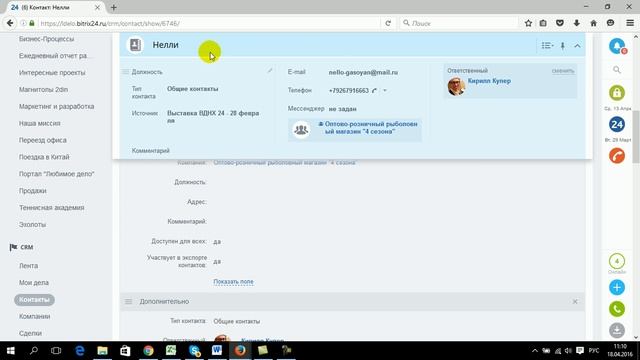Open Microsoft Edge from taskbar

point(80,351)
